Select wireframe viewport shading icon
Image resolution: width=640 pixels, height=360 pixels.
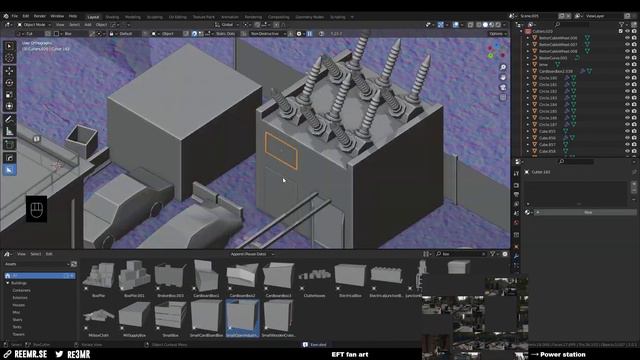click(479, 25)
